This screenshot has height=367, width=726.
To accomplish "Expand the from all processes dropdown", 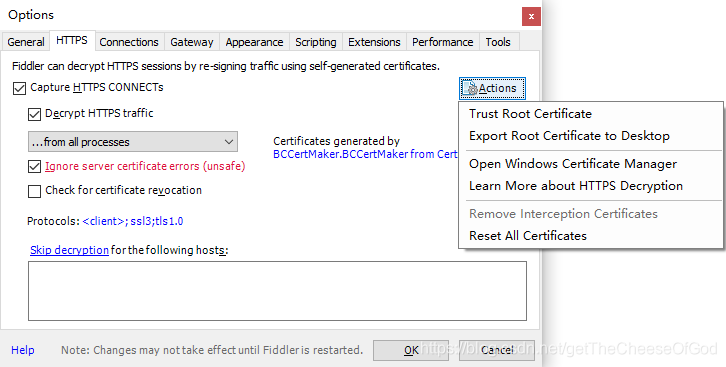I will pyautogui.click(x=133, y=142).
